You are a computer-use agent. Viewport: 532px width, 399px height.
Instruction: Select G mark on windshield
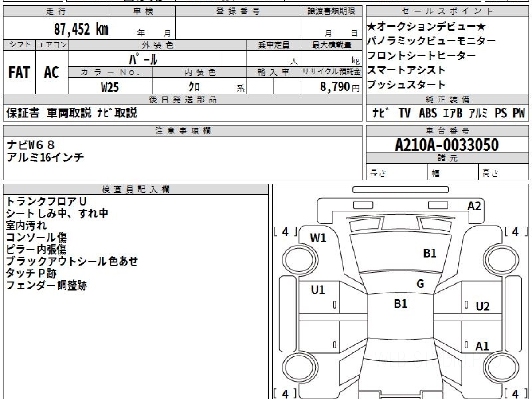tap(420, 284)
